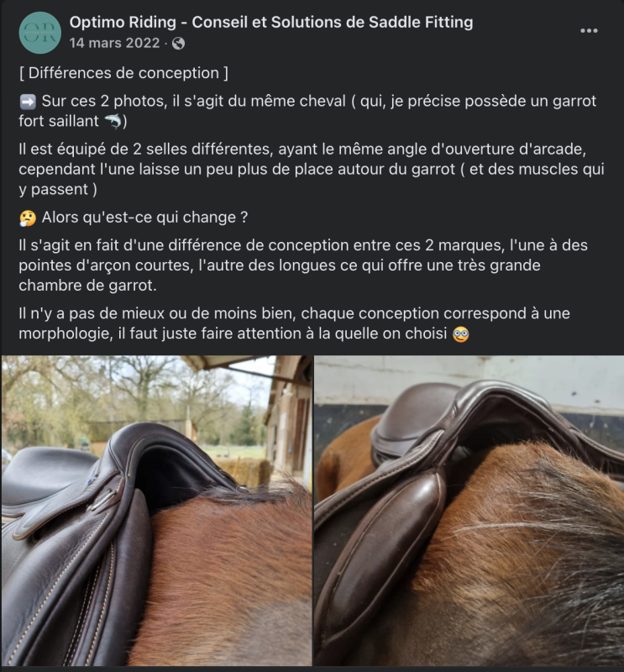This screenshot has height=672, width=624.
Task: Click the white mane strand in right photo
Action: (x=506, y=527)
